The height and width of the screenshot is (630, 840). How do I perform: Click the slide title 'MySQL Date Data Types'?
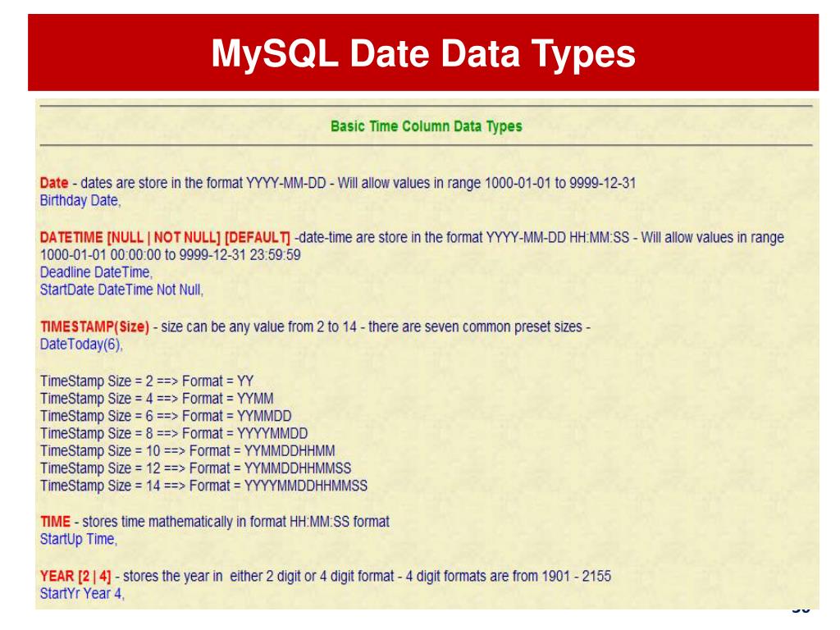[422, 54]
